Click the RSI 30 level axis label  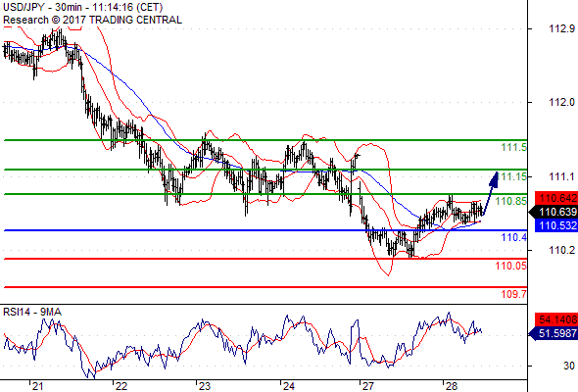pyautogui.click(x=569, y=366)
